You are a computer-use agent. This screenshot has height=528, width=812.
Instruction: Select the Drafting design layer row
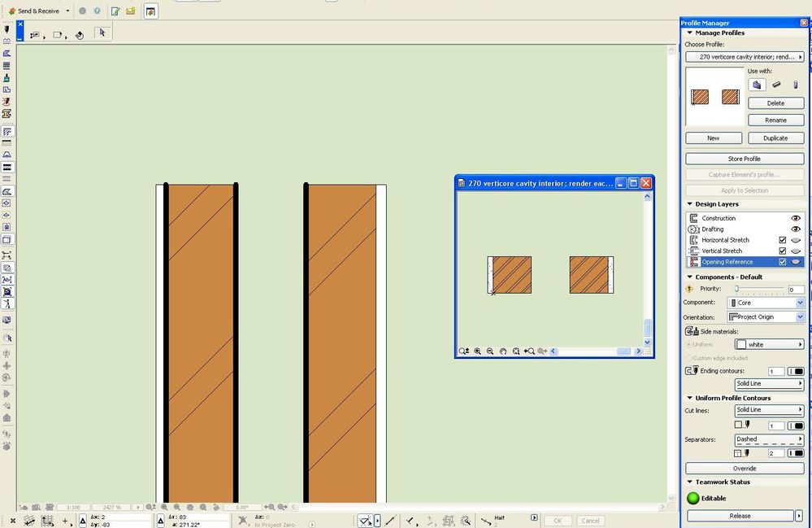(745, 229)
